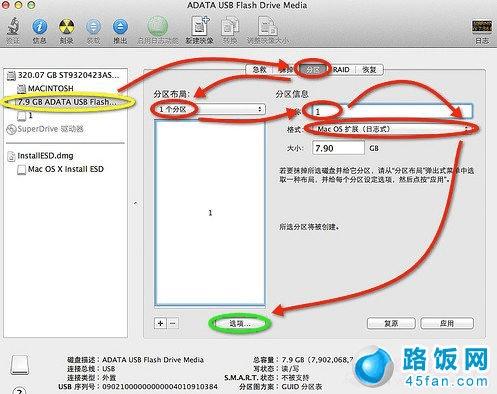Click the "GUID 分区表" partition scheme text

pyautogui.click(x=302, y=387)
